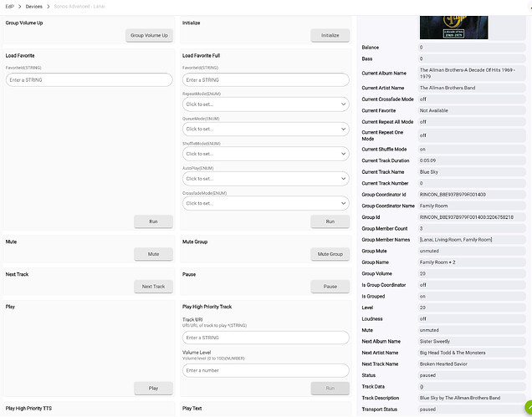The image size is (532, 417).
Task: Select the Track Description value
Action: [x=472, y=398]
